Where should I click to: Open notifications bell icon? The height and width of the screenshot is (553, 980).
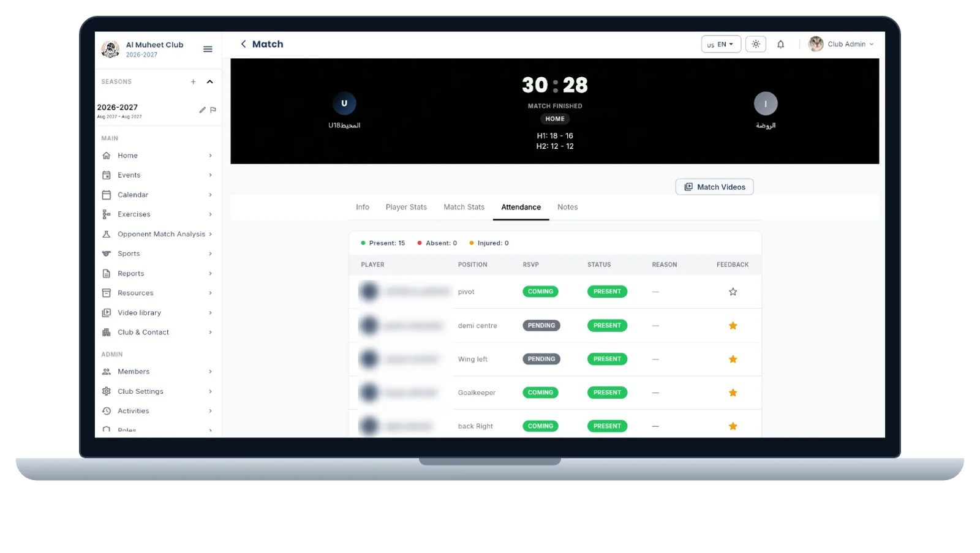pyautogui.click(x=780, y=44)
